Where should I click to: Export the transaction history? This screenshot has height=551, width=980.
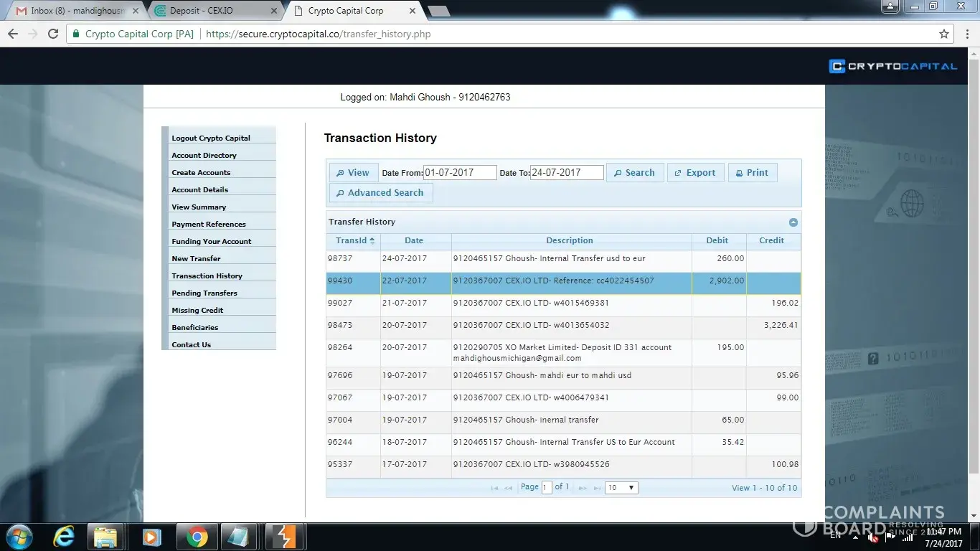pyautogui.click(x=696, y=173)
